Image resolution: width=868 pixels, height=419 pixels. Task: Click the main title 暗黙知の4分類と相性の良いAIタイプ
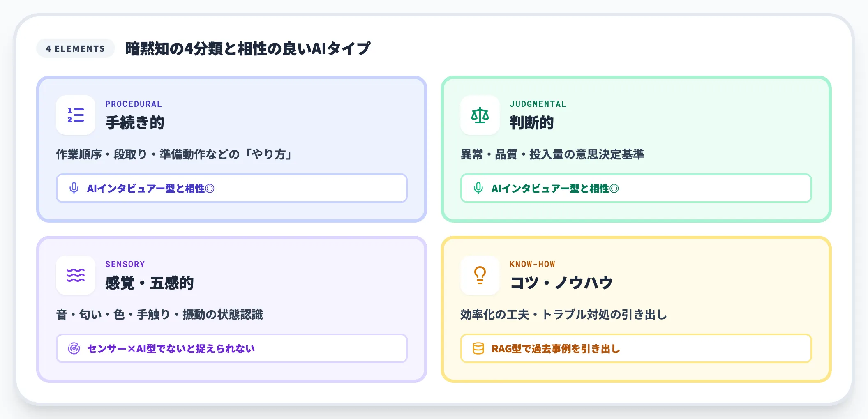click(247, 48)
